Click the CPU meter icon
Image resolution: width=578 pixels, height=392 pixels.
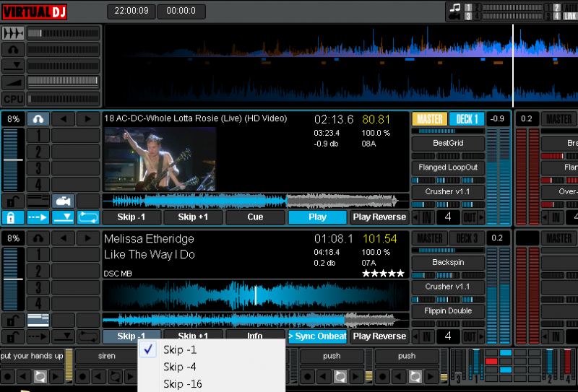[x=13, y=99]
